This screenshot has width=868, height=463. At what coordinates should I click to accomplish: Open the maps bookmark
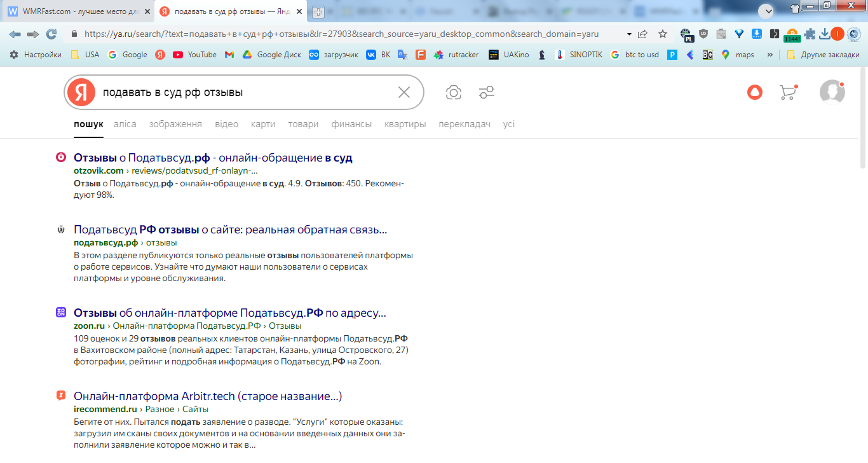coord(738,55)
